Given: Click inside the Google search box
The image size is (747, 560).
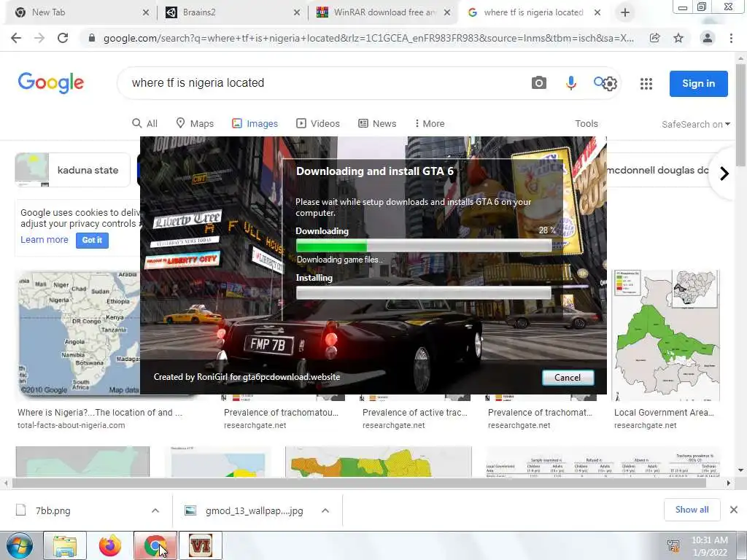Looking at the screenshot, I should [324, 83].
